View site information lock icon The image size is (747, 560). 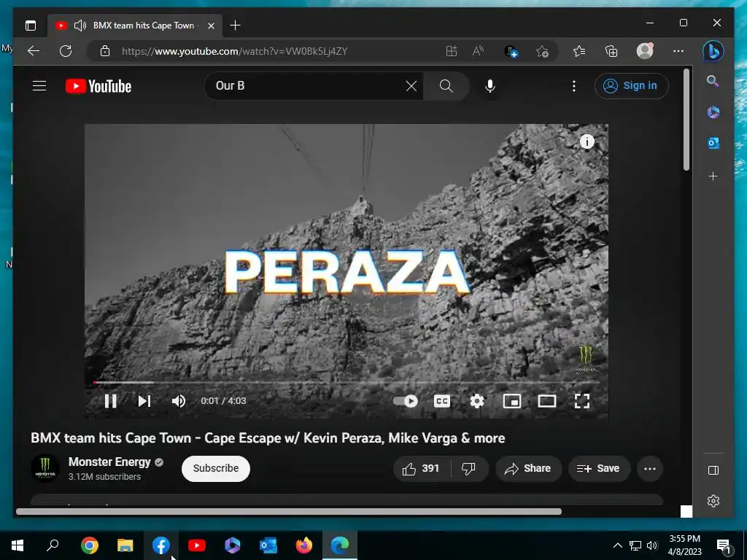pos(105,51)
